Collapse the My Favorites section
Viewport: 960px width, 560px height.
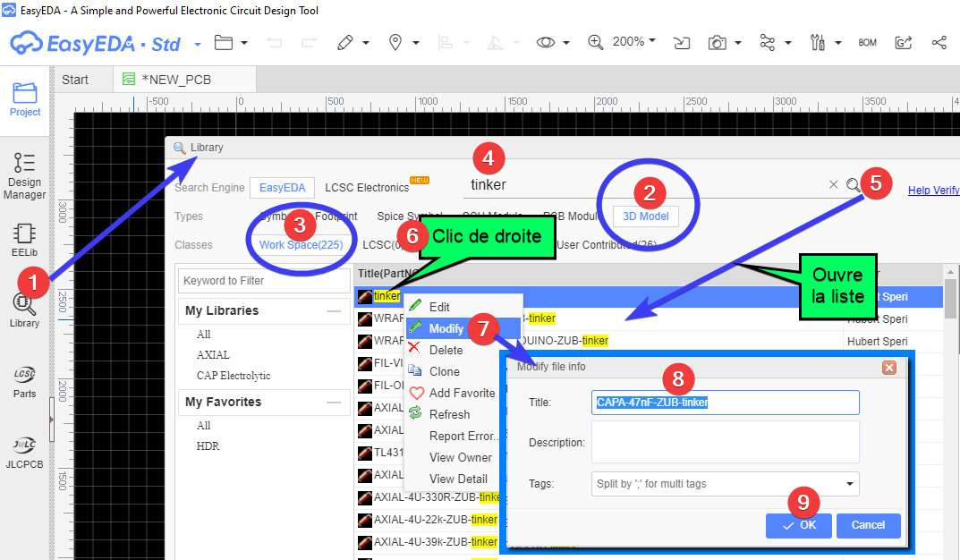[334, 402]
